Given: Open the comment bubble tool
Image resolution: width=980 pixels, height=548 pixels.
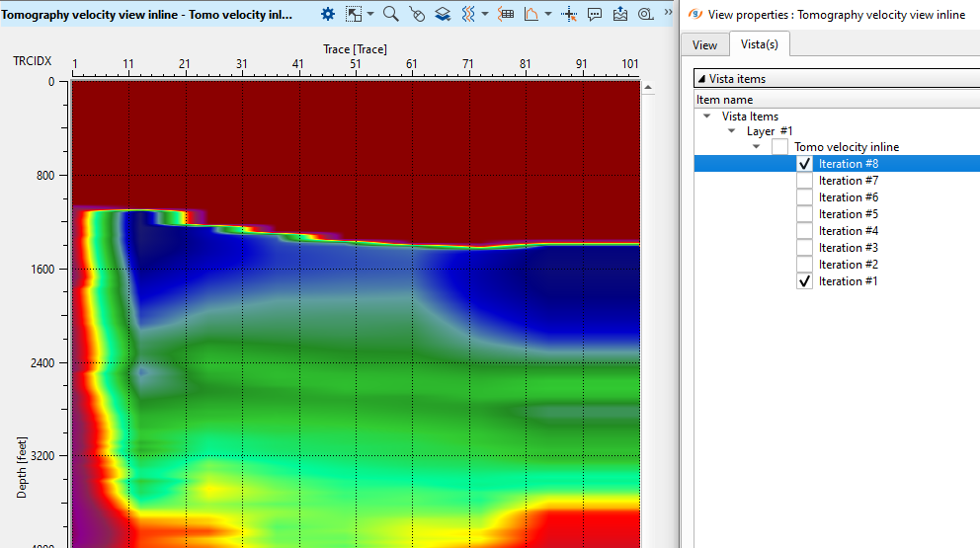Looking at the screenshot, I should click(x=595, y=14).
